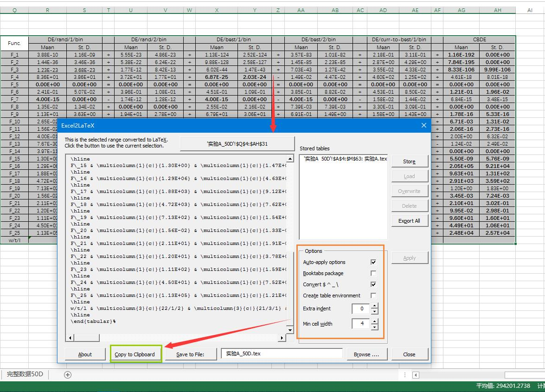
Task: Select column AI header in the worksheet
Action: point(529,10)
